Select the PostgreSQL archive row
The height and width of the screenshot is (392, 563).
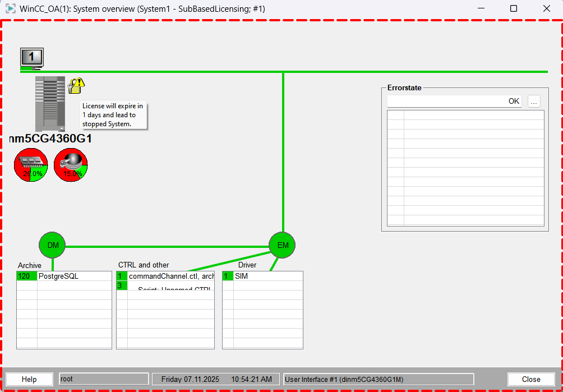(64, 276)
